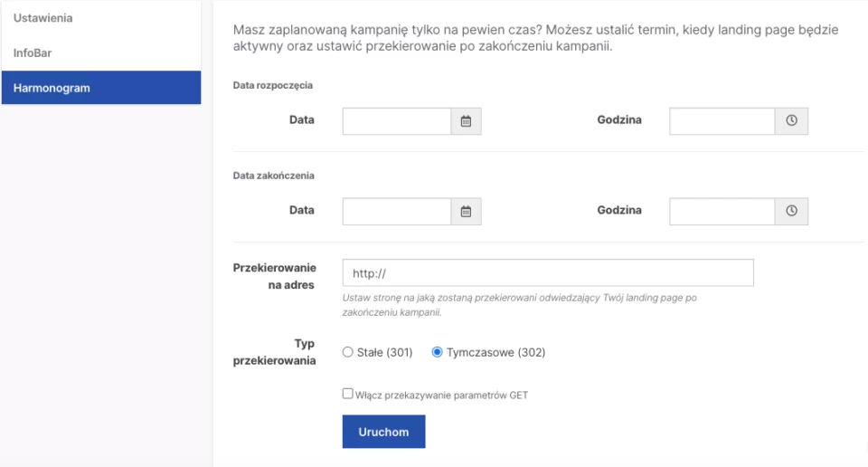Focus the end time Godzina field
868x467 pixels.
point(722,211)
